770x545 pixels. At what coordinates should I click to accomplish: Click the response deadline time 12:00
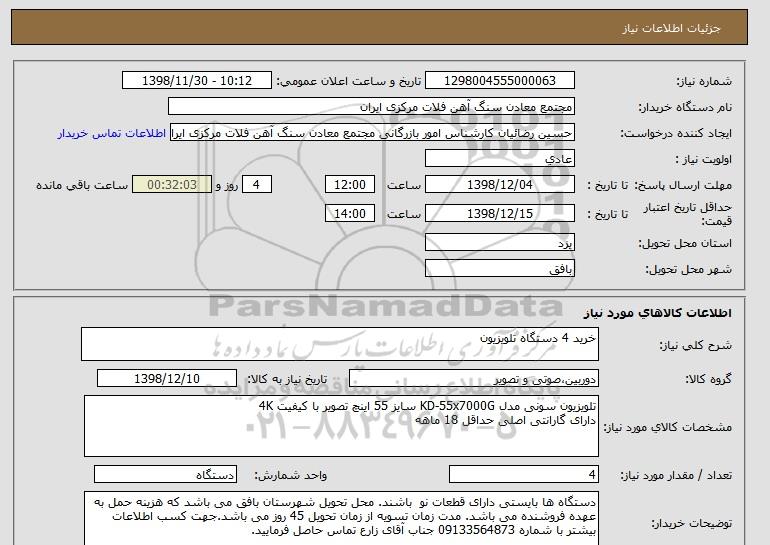pyautogui.click(x=350, y=185)
